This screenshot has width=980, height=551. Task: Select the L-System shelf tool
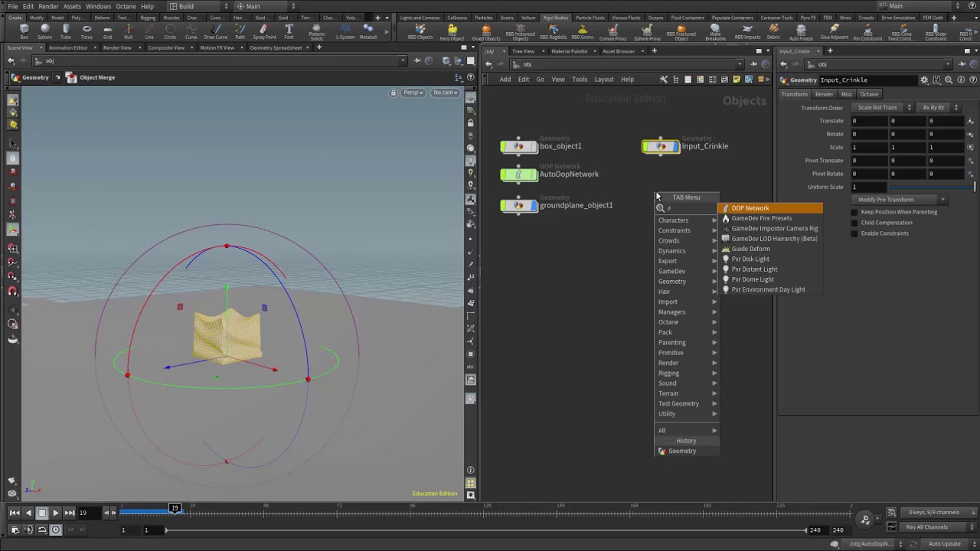345,32
